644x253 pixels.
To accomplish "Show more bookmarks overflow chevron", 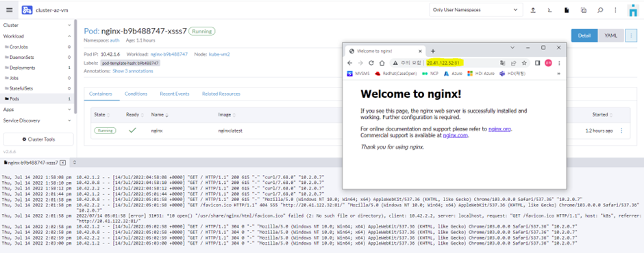I will tap(558, 74).
